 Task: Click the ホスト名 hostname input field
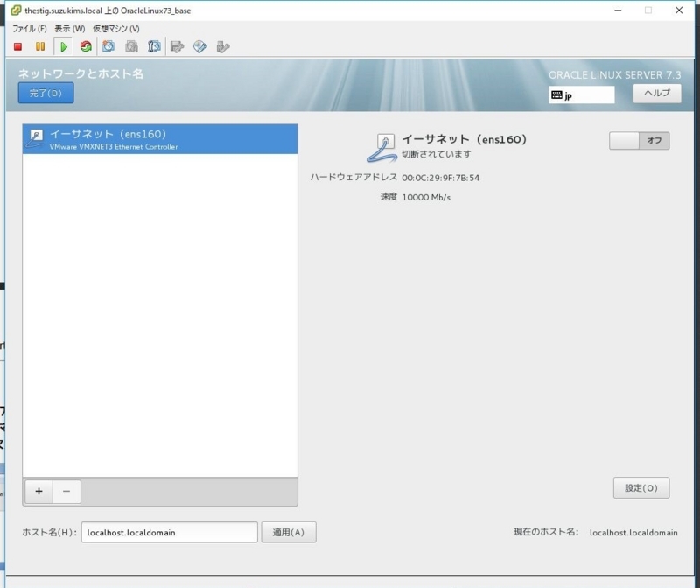tap(169, 532)
